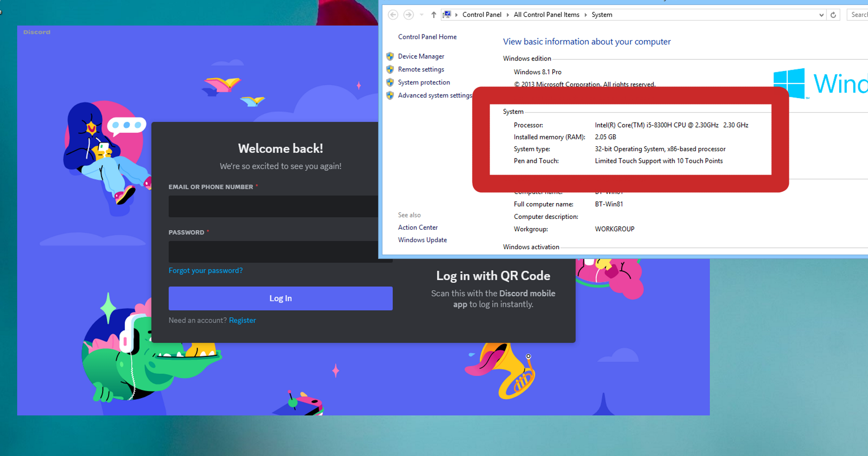Click the Forward navigation arrow
This screenshot has width=868, height=456.
[x=408, y=15]
